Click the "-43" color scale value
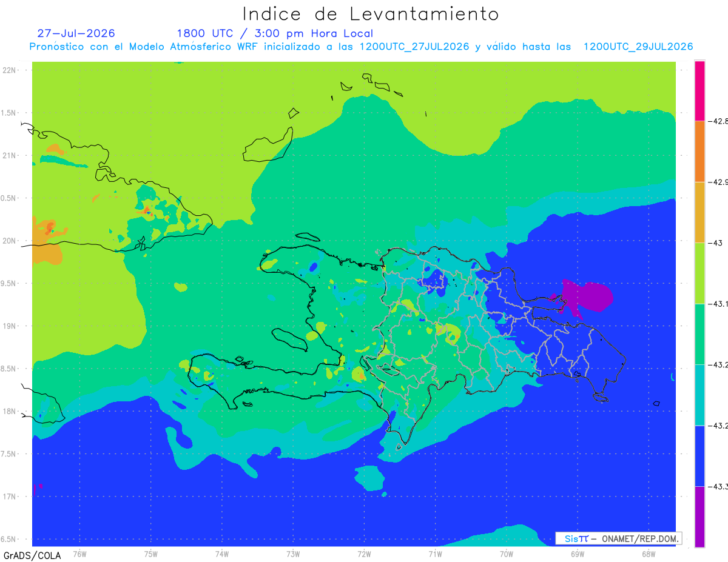Screen dimensions: 728x562 pos(716,243)
